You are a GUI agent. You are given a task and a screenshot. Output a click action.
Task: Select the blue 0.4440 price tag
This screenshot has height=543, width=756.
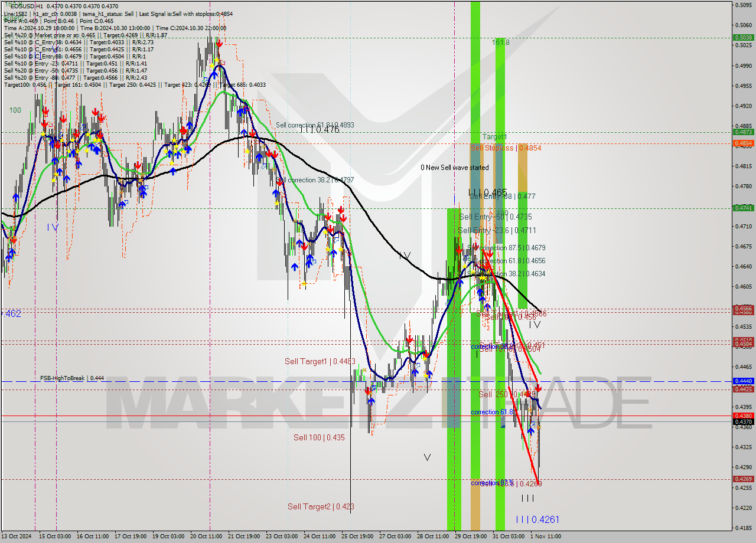click(x=743, y=381)
